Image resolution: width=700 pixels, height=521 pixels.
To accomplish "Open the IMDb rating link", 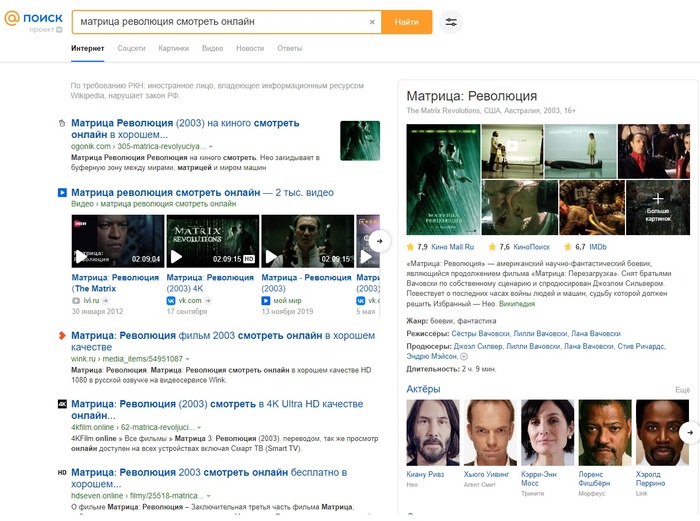I will (x=598, y=247).
